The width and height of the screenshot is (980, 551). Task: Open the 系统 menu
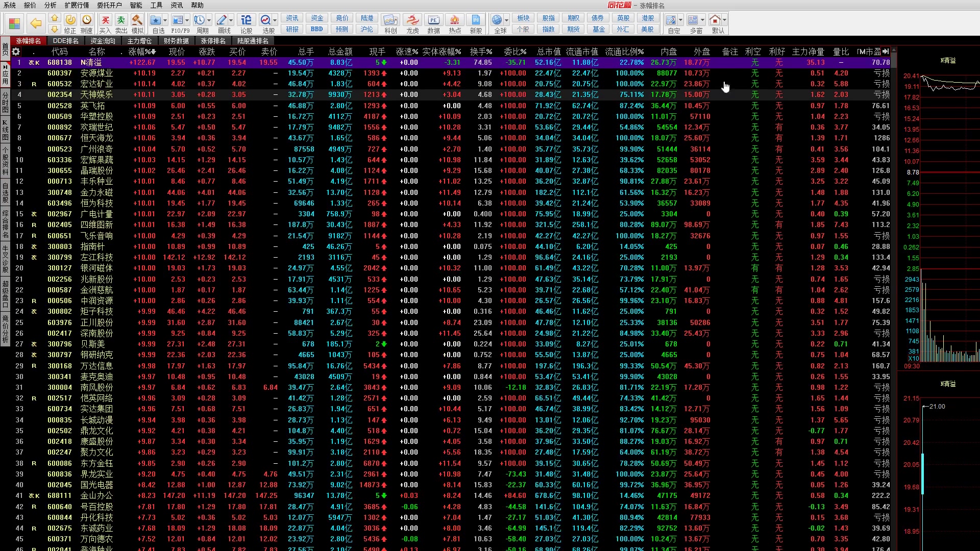(10, 5)
